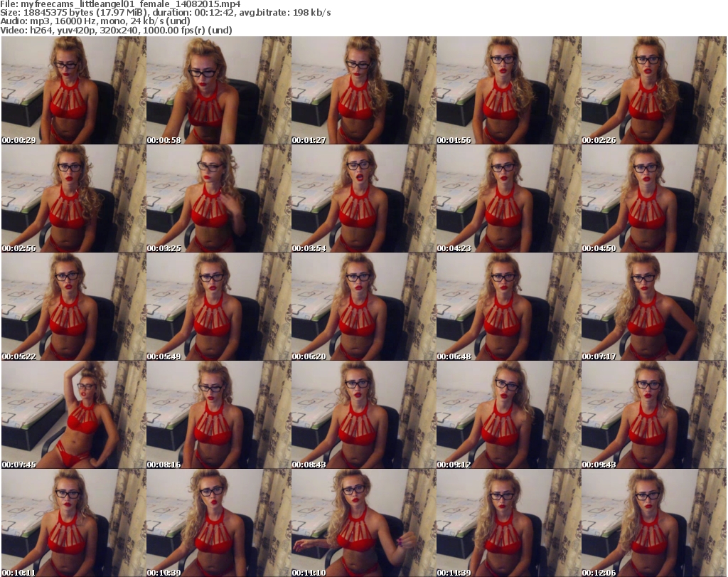Image resolution: width=728 pixels, height=577 pixels.
Task: Select the thumbnail stamped 00:00:58
Action: pos(219,90)
